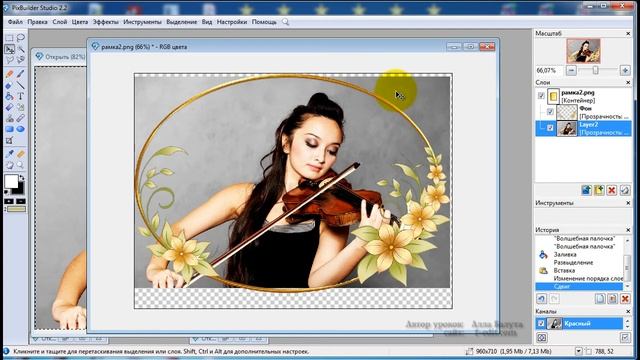Close the История panel

628,230
